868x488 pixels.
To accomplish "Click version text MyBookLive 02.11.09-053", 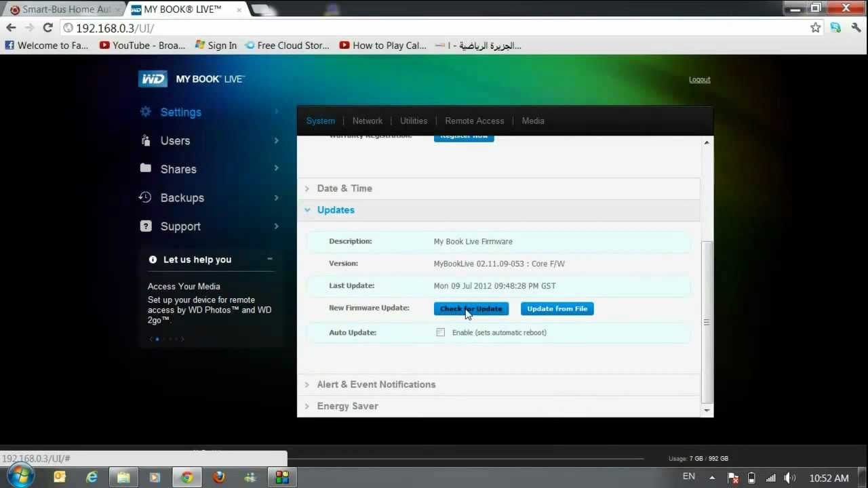I will click(499, 264).
